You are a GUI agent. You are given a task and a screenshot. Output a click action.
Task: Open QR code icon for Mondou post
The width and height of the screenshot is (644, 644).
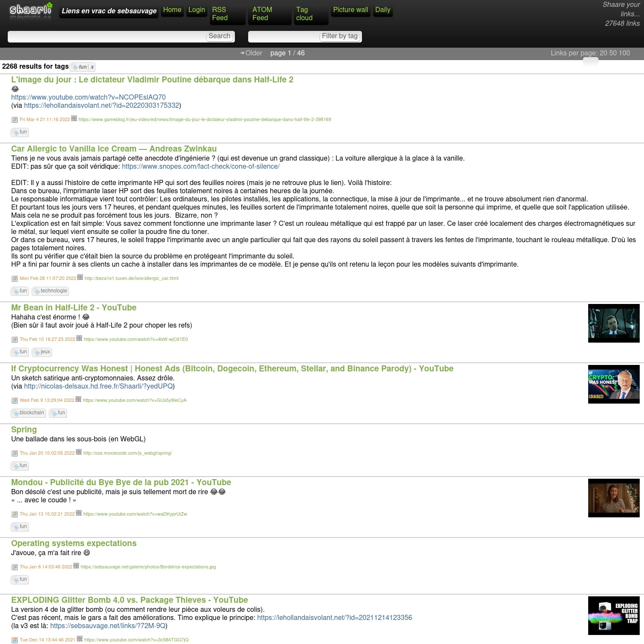[x=79, y=513]
